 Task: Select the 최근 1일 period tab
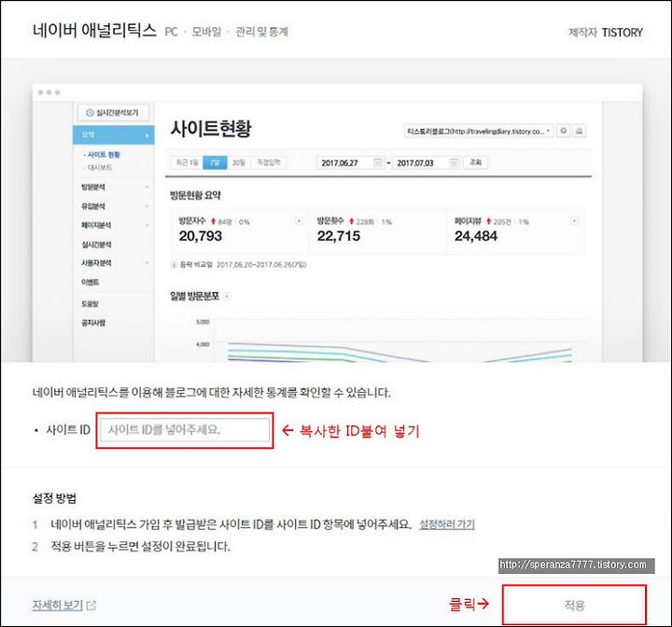(187, 163)
